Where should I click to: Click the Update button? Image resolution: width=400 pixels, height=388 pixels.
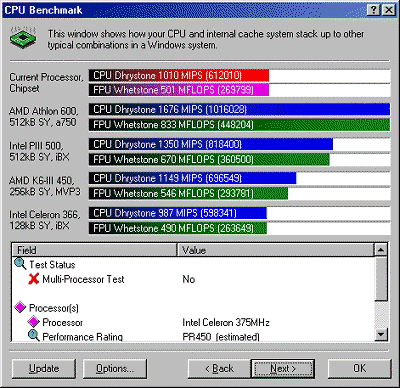coord(44,369)
